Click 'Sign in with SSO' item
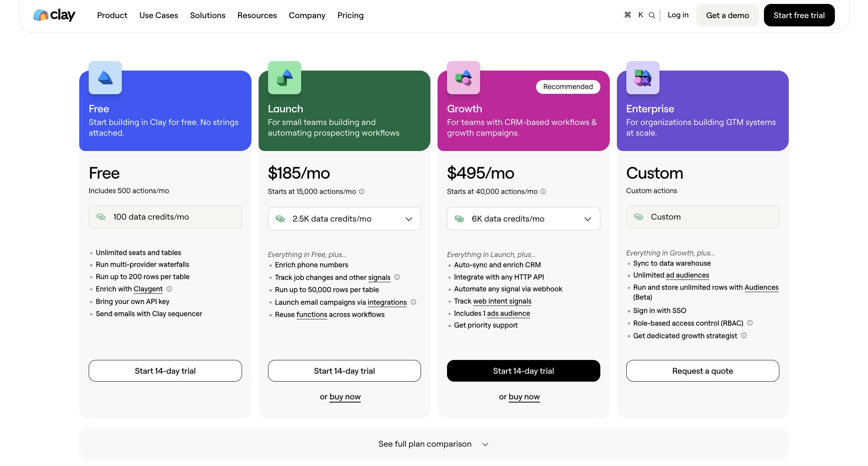This screenshot has height=466, width=868. coord(659,311)
